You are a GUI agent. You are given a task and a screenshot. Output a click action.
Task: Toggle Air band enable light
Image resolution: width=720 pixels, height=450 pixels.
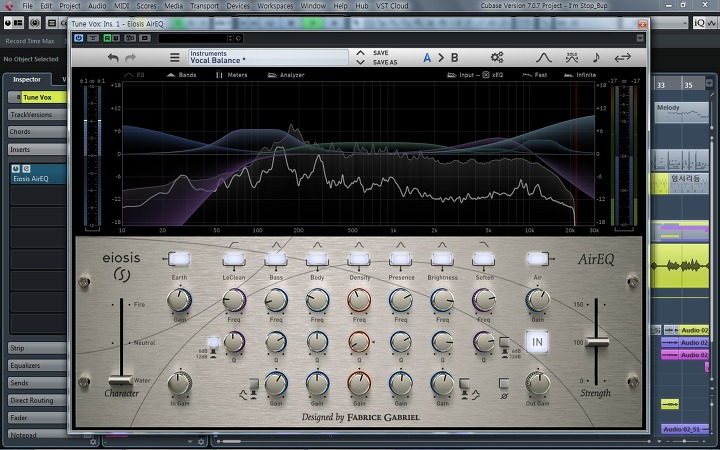tap(537, 259)
